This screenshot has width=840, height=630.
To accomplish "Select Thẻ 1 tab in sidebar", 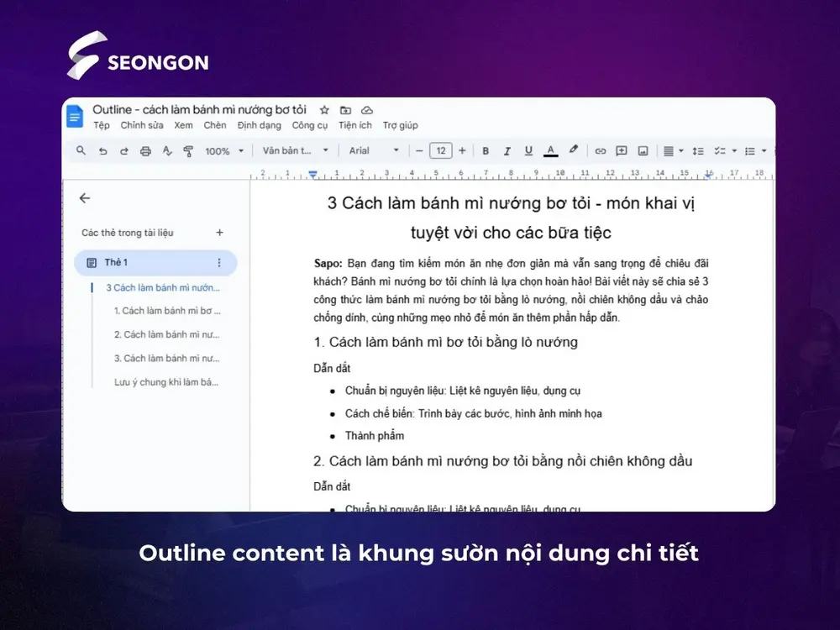I will (155, 262).
